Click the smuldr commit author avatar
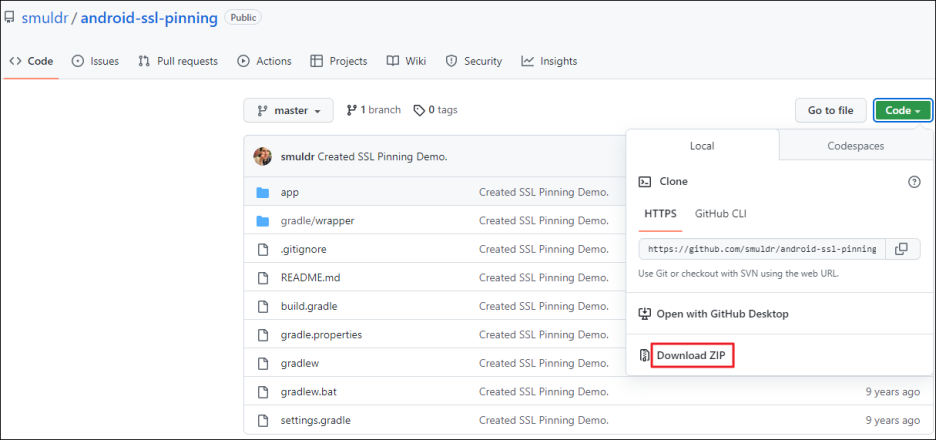 [263, 156]
